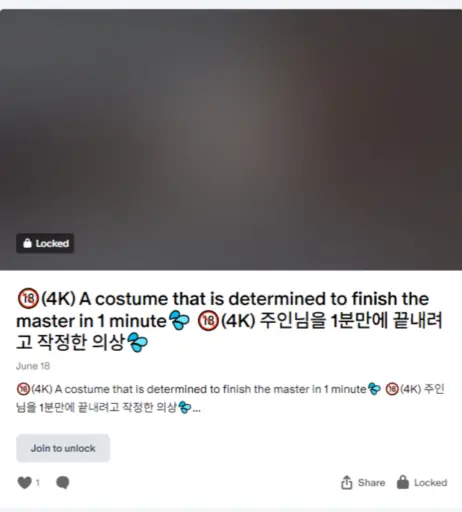Click the droplets emoji ending the Korean title

pyautogui.click(x=137, y=342)
